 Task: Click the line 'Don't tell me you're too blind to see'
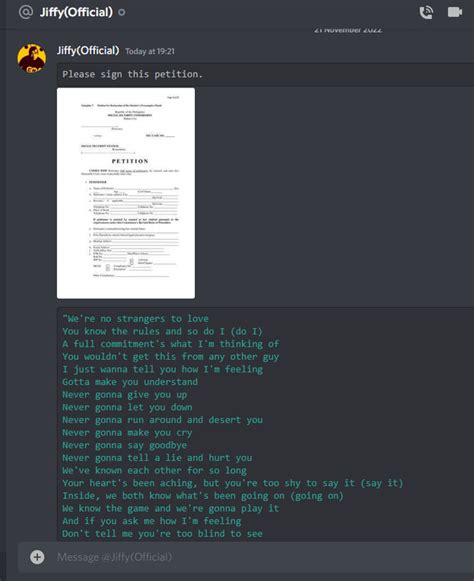162,534
